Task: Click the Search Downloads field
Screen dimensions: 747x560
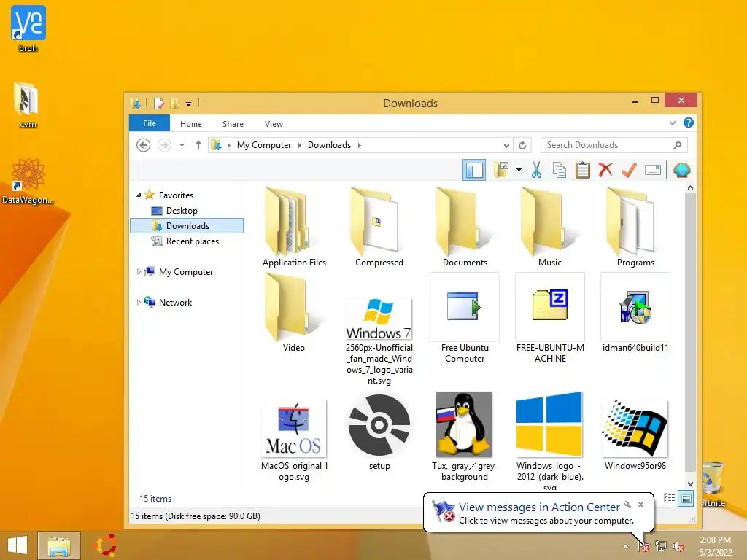Action: click(x=614, y=145)
